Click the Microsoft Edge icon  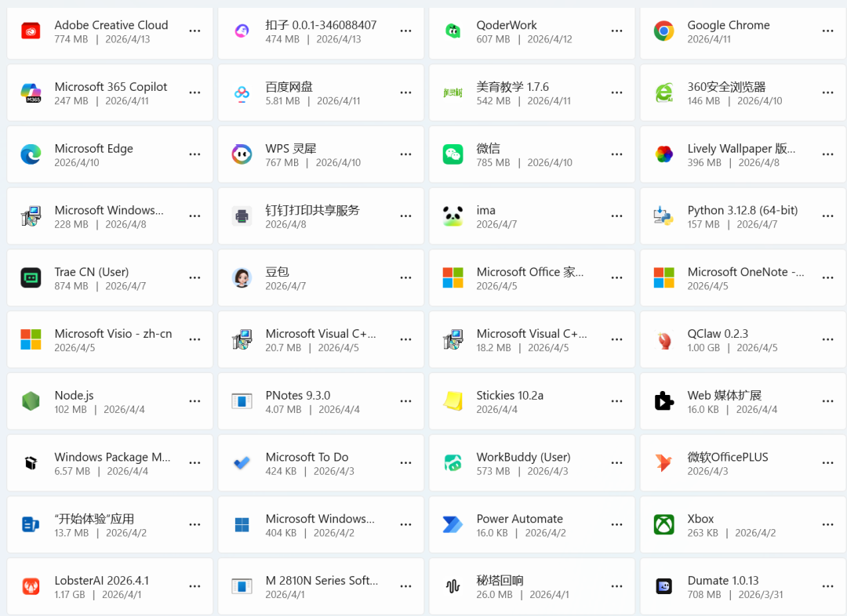[31, 154]
